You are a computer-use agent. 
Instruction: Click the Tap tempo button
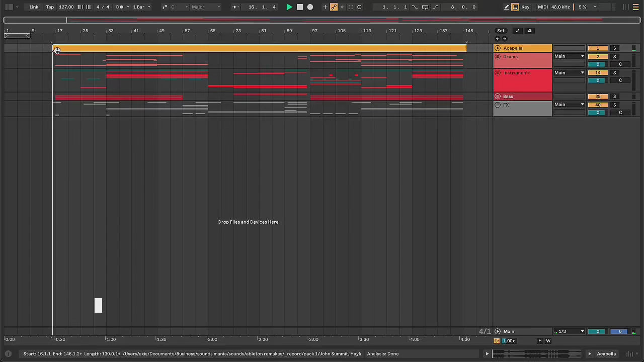tap(50, 7)
